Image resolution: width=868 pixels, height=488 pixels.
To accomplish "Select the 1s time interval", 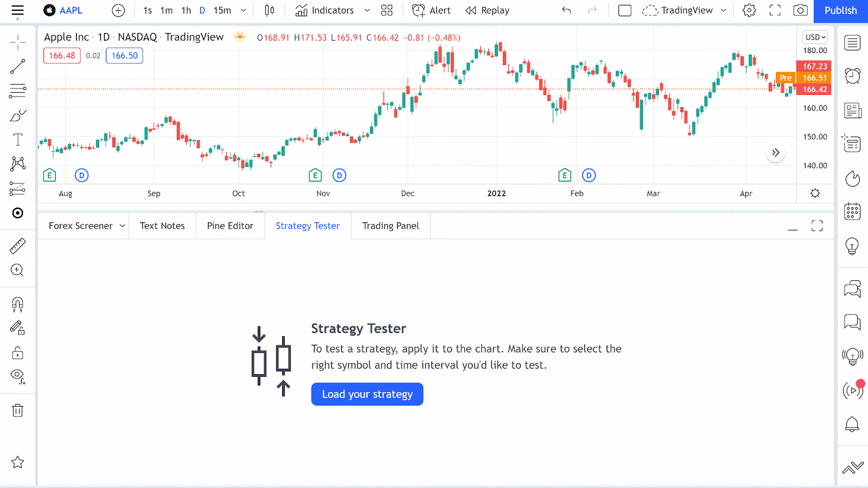I will click(148, 10).
